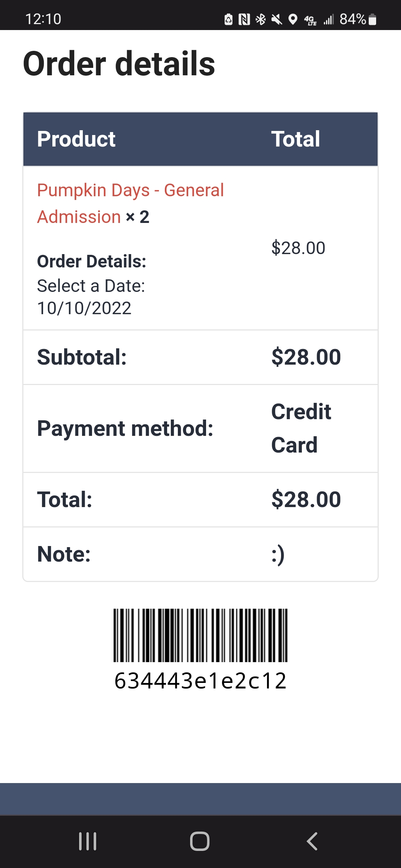Tap the order barcode image
Image resolution: width=401 pixels, height=868 pixels.
click(x=200, y=635)
